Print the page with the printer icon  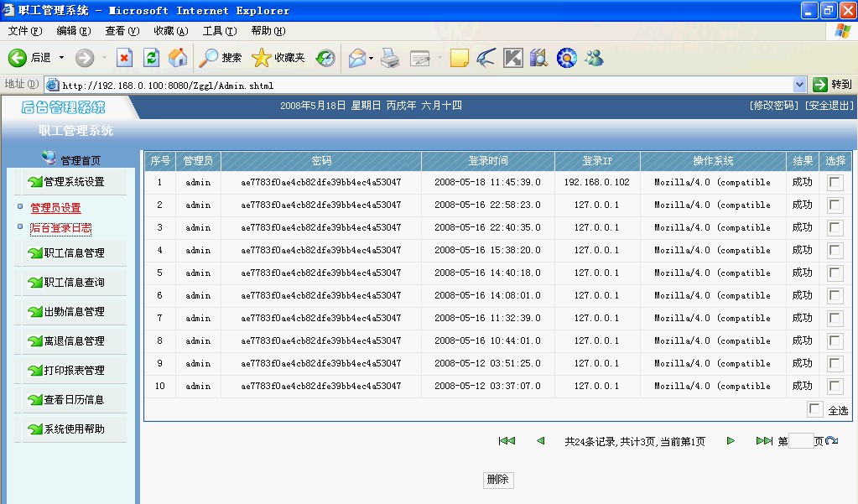pos(390,58)
